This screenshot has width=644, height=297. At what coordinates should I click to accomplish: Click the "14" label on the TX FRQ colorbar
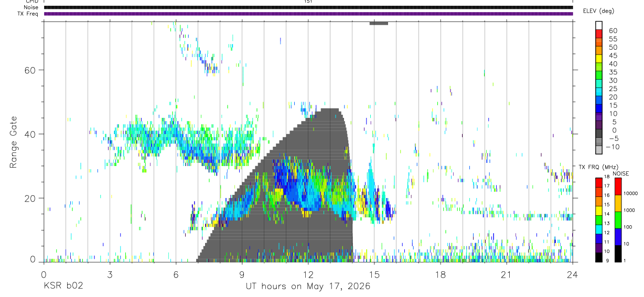tap(607, 214)
